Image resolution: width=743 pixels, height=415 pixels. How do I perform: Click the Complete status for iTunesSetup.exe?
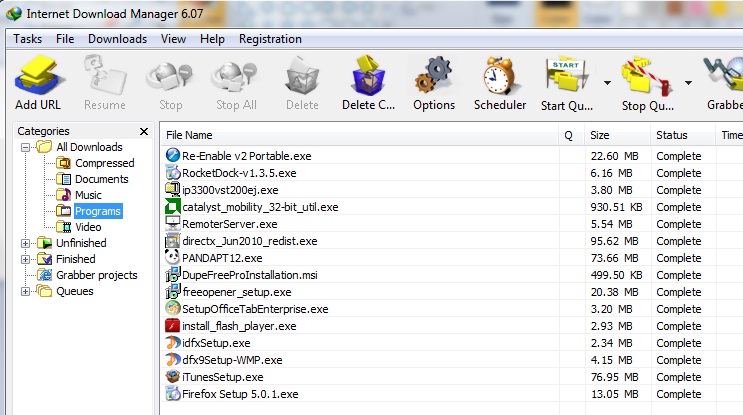click(679, 377)
